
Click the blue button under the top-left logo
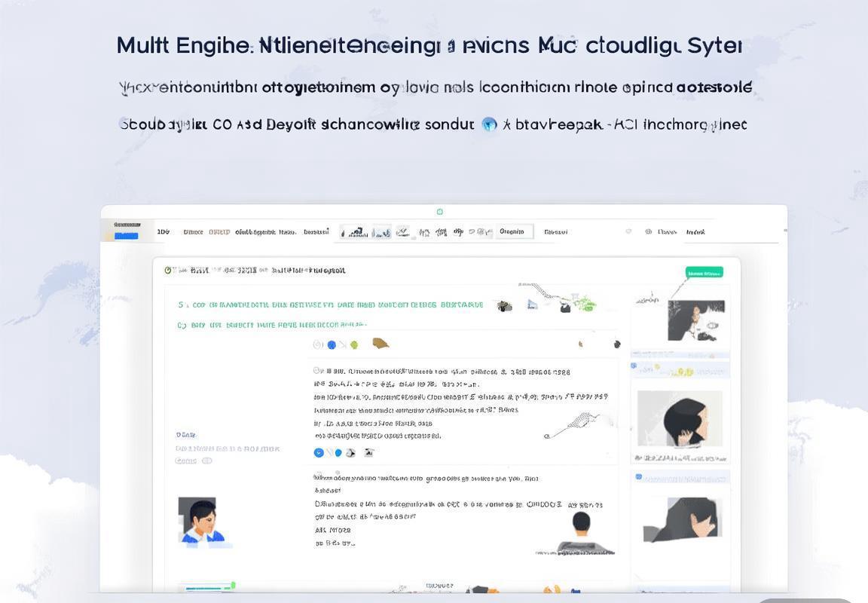pyautogui.click(x=127, y=236)
